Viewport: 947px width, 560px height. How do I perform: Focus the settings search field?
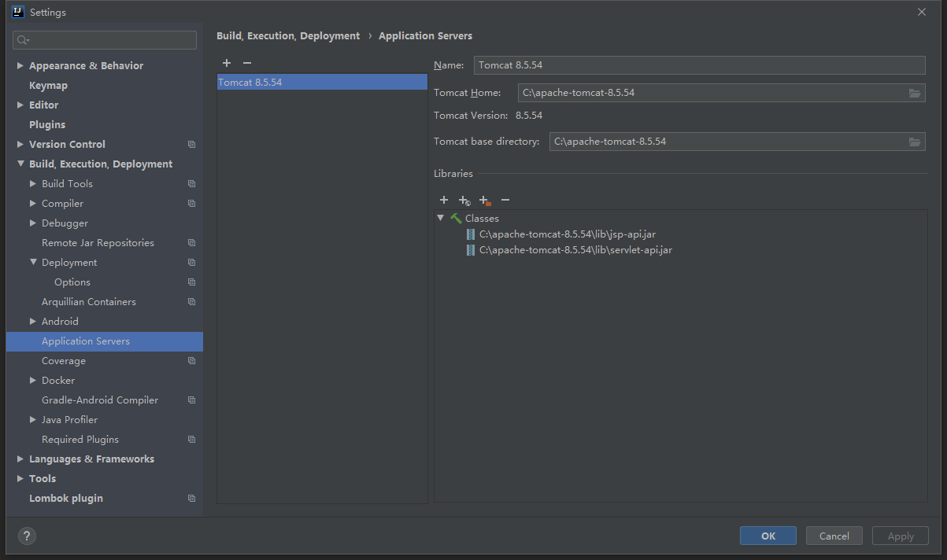click(x=105, y=40)
